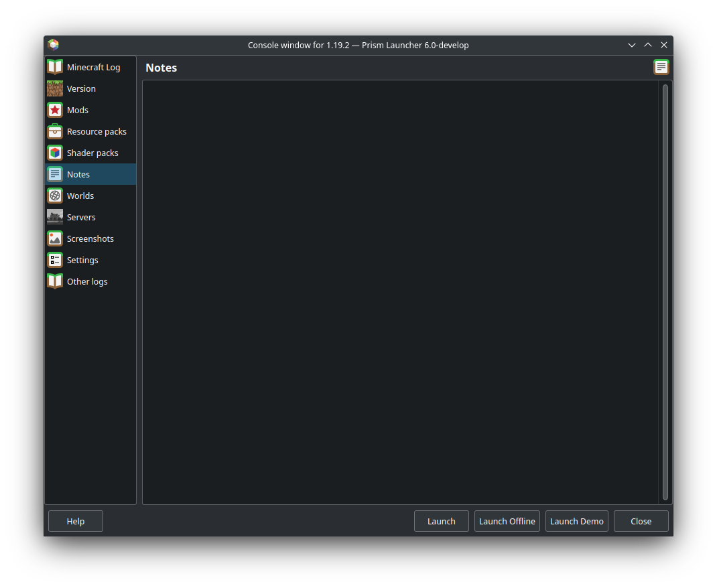The height and width of the screenshot is (588, 717).
Task: Click the Shader packs colored cube icon
Action: pos(55,153)
